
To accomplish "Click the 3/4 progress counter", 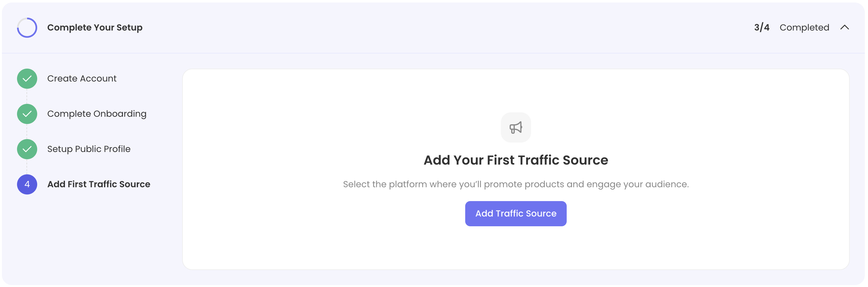I will [761, 28].
